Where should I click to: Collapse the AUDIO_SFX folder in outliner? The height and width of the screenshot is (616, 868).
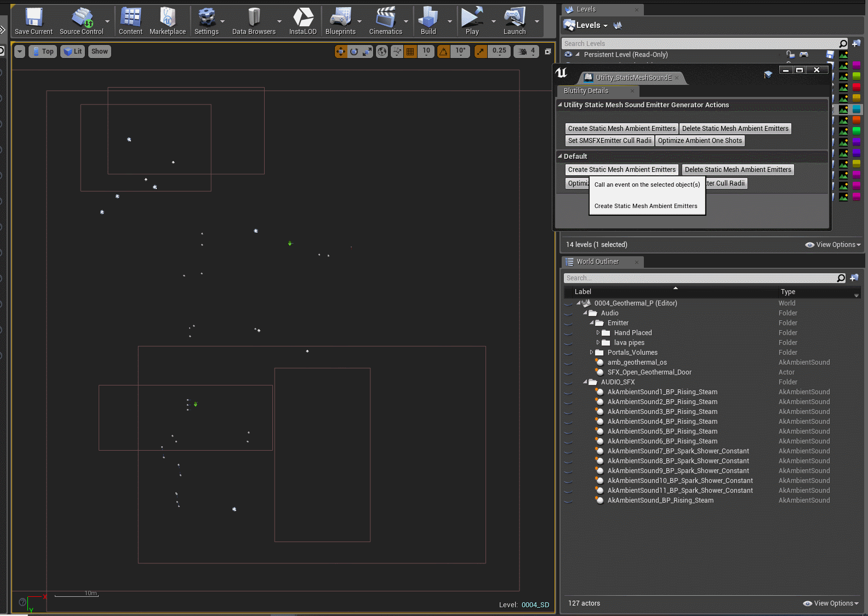pyautogui.click(x=585, y=382)
